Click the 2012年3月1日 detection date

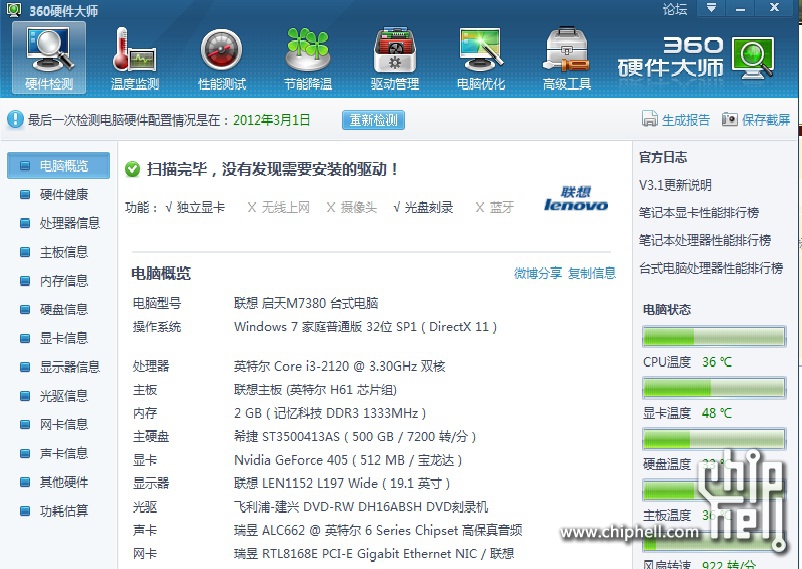click(x=272, y=120)
